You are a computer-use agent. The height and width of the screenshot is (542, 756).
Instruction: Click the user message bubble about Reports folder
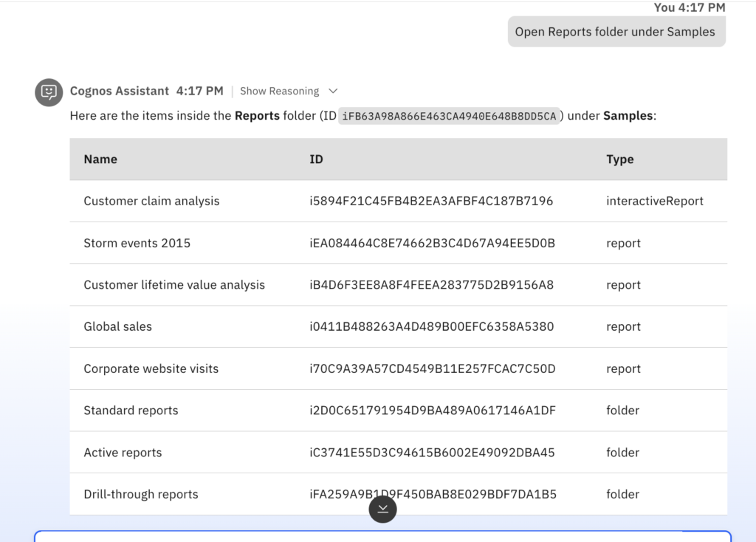(x=616, y=32)
